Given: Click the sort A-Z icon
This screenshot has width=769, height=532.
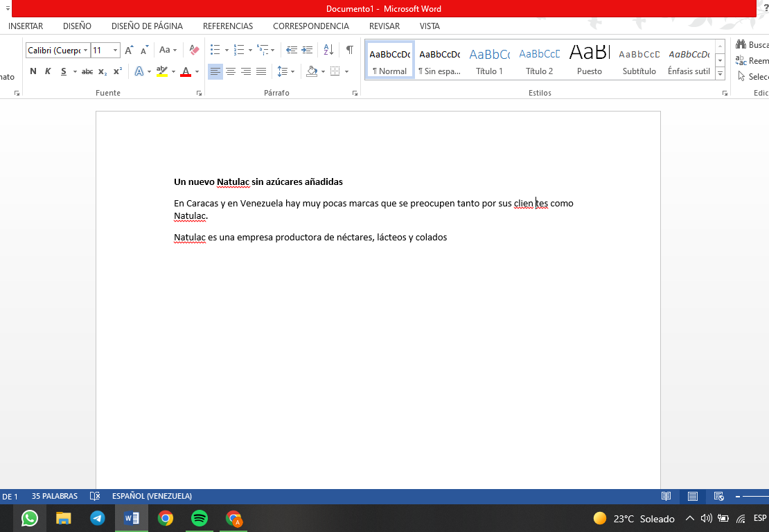Looking at the screenshot, I should tap(328, 50).
